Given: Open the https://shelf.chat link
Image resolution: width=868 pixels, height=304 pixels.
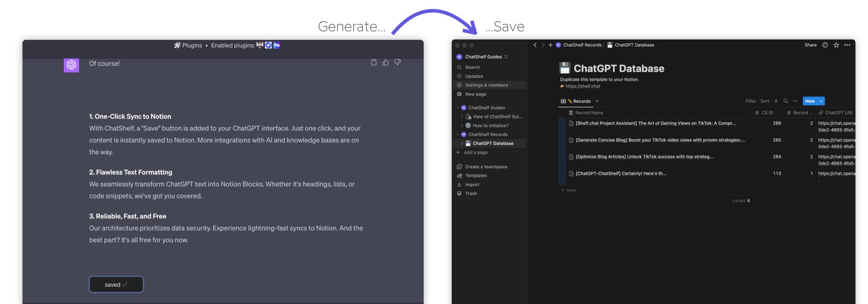Looking at the screenshot, I should coord(583,86).
